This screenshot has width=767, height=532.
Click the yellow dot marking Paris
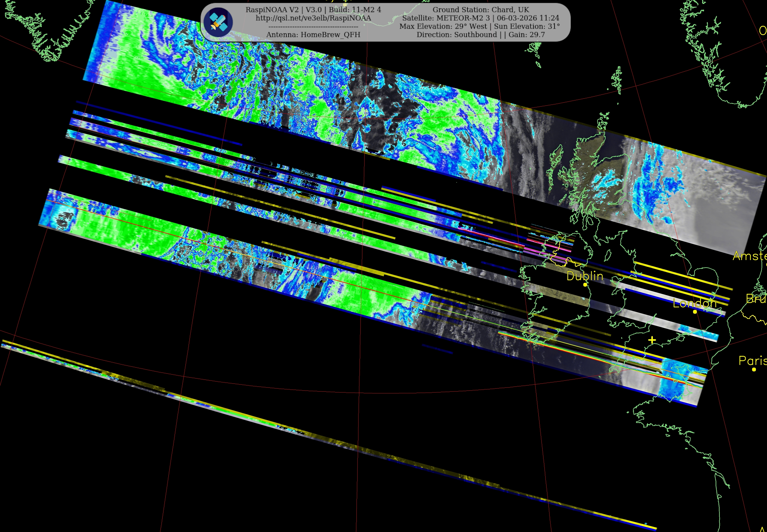pos(754,369)
